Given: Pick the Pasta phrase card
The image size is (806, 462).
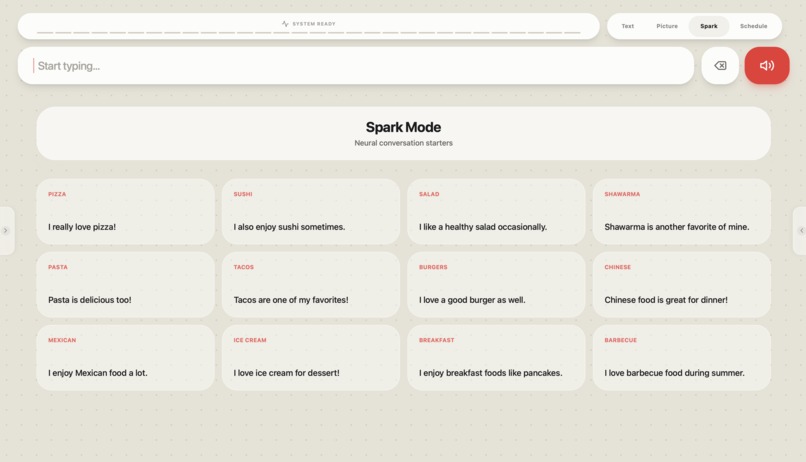Looking at the screenshot, I should [125, 285].
